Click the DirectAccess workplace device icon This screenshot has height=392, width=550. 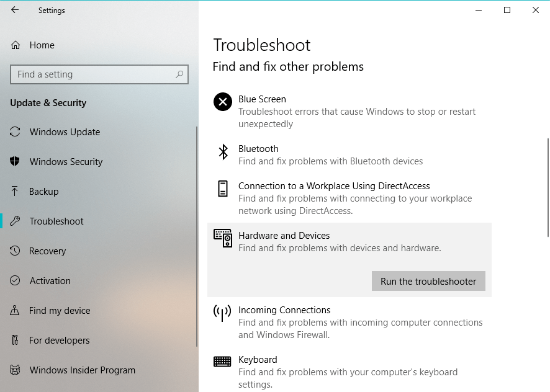[x=222, y=189]
